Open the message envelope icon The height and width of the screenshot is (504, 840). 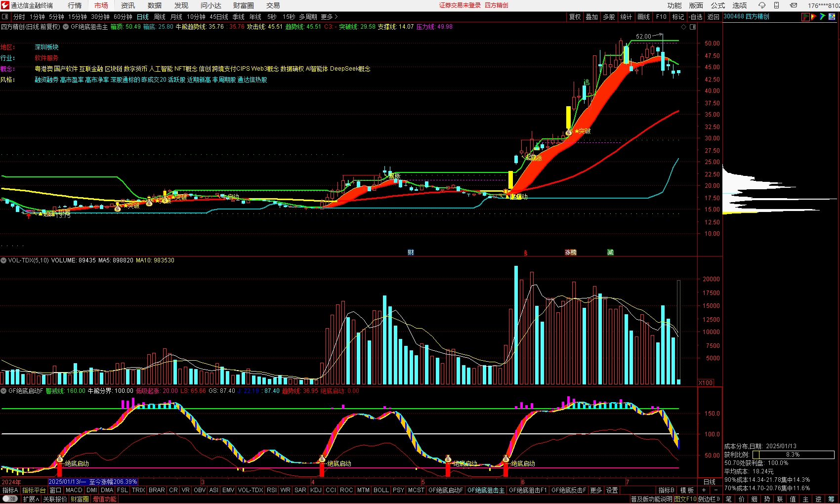[793, 5]
